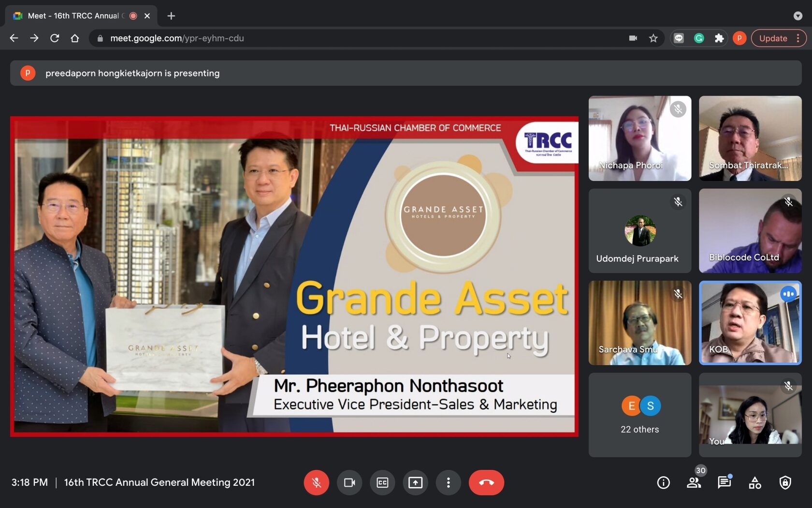Click the Biblocode CoLtd video tile

point(750,231)
